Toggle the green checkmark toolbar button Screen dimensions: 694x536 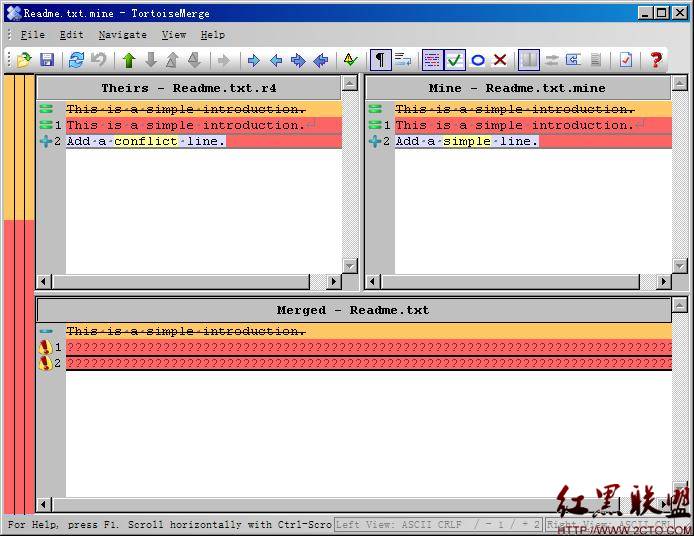(x=455, y=60)
